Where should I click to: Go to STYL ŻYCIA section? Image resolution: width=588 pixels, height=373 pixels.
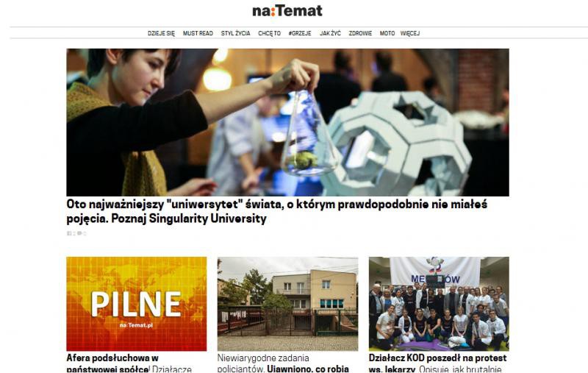coord(235,33)
